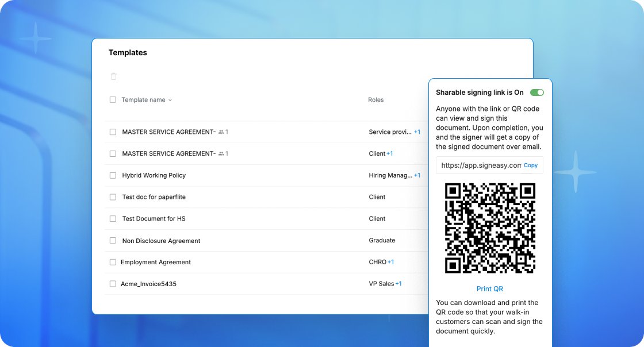The height and width of the screenshot is (347, 644).
Task: Open Test Document for HS template
Action: [x=154, y=219]
